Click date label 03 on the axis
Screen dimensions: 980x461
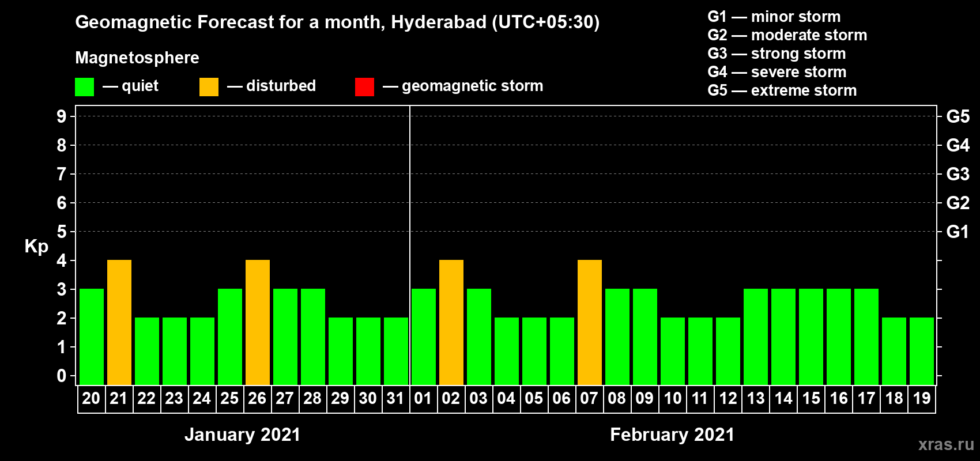pos(478,399)
